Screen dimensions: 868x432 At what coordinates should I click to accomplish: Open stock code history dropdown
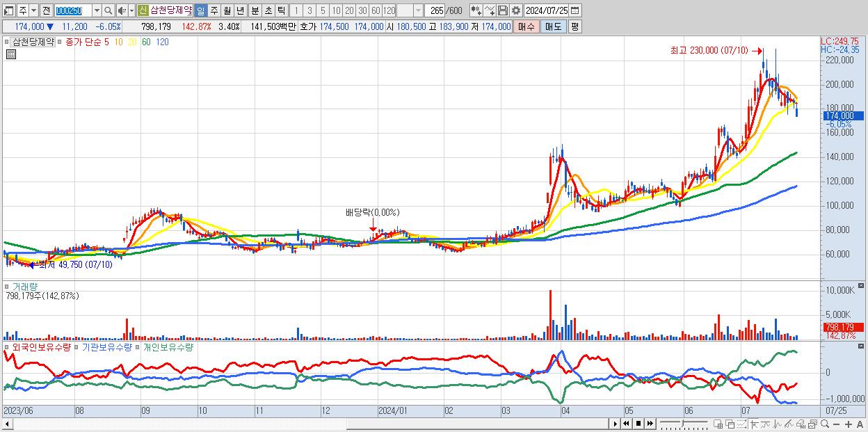pyautogui.click(x=97, y=10)
